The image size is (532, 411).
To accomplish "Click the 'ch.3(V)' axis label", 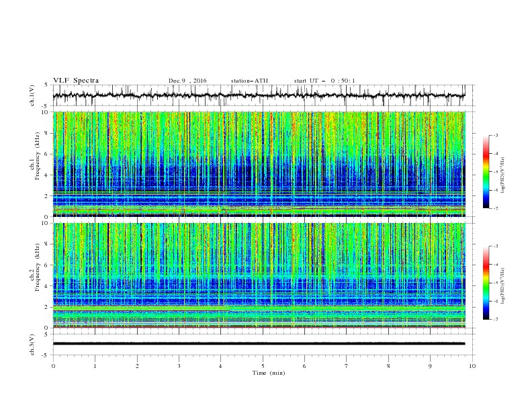I will [x=32, y=345].
